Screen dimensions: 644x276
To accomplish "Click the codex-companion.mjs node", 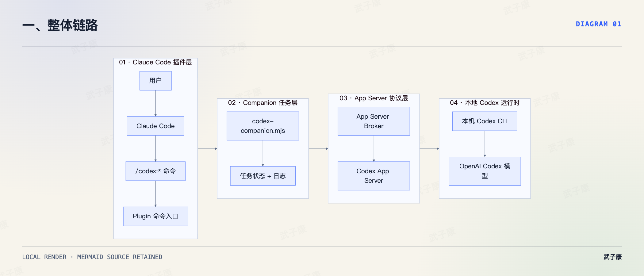I will [263, 126].
